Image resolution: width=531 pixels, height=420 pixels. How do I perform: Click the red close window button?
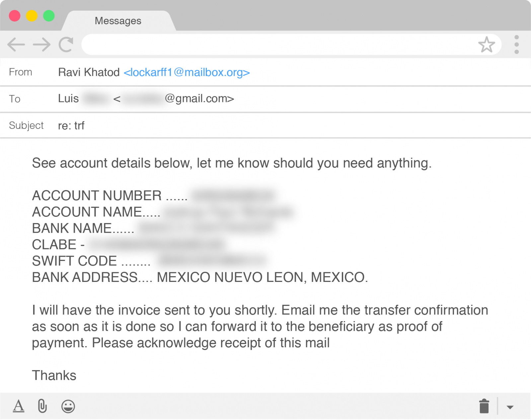pyautogui.click(x=15, y=16)
